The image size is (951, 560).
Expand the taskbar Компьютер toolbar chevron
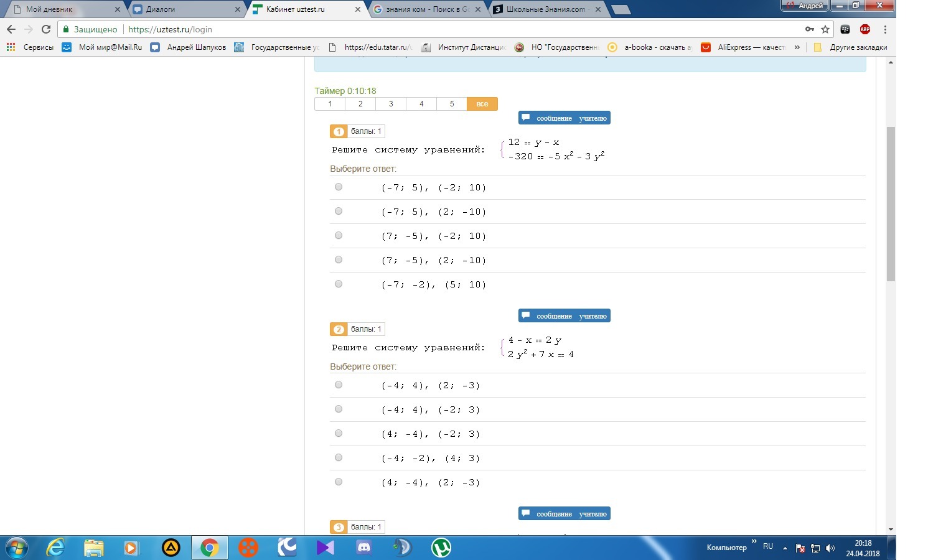754,542
